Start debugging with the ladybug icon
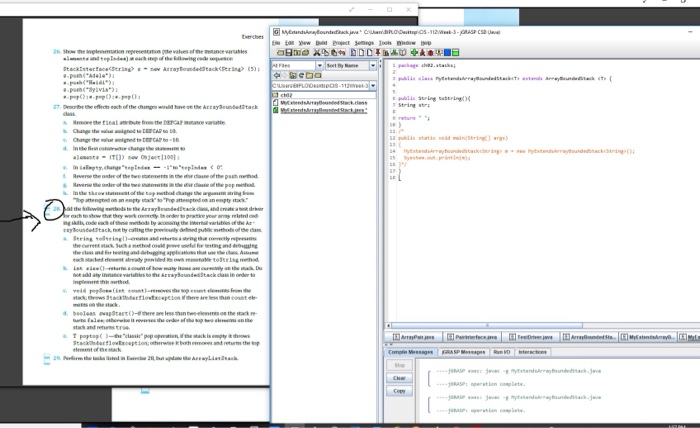The width and height of the screenshot is (700, 428). click(x=430, y=53)
